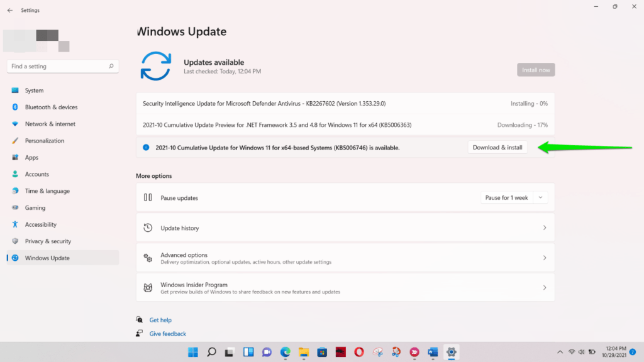Click the Privacy & security shield icon
The image size is (644, 362).
click(x=14, y=241)
